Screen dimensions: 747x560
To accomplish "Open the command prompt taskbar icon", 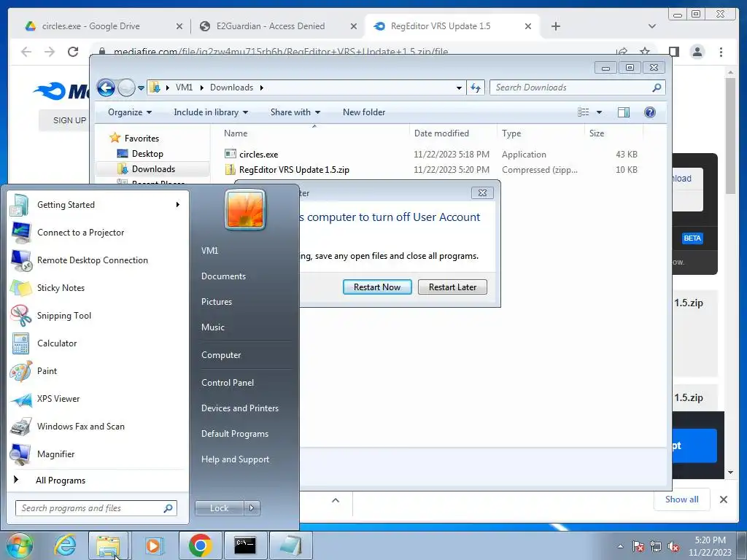I will [x=245, y=545].
